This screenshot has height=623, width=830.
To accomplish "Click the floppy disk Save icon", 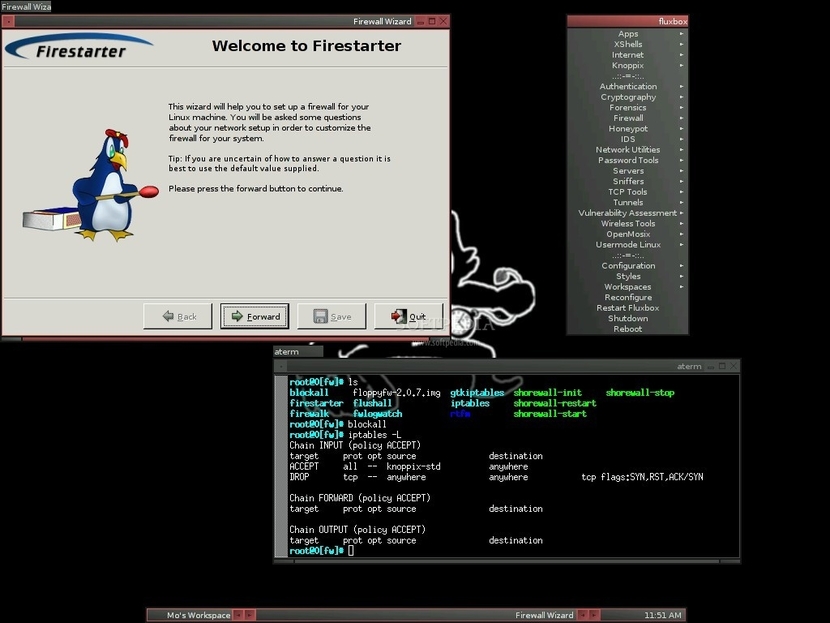I will coord(320,316).
